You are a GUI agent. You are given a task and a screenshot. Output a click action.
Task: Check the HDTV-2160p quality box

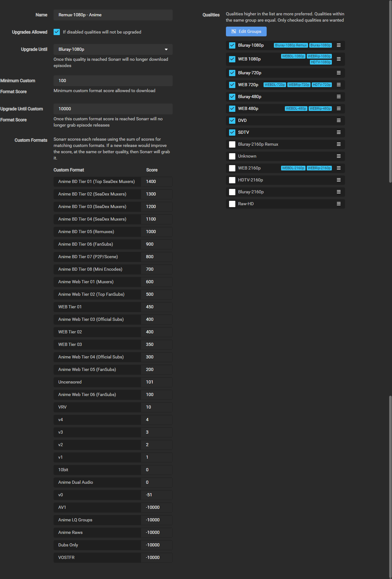(x=232, y=180)
